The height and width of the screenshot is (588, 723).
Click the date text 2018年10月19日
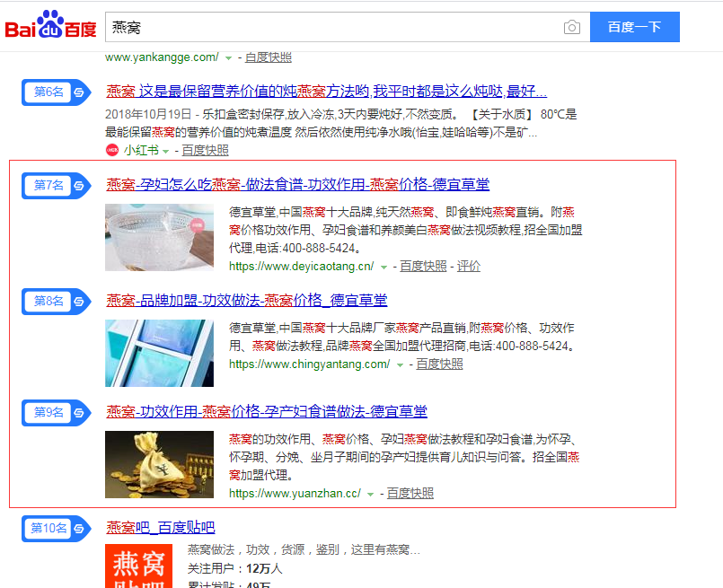tap(148, 114)
